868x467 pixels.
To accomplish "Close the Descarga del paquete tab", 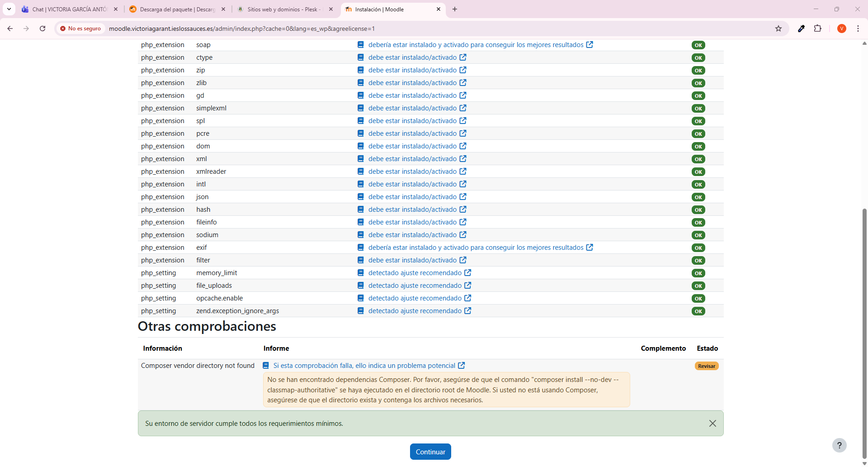I will (x=223, y=9).
